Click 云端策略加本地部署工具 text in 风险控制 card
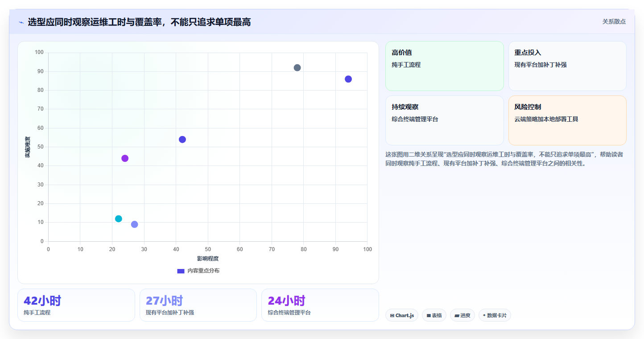644x339 pixels. click(x=546, y=119)
